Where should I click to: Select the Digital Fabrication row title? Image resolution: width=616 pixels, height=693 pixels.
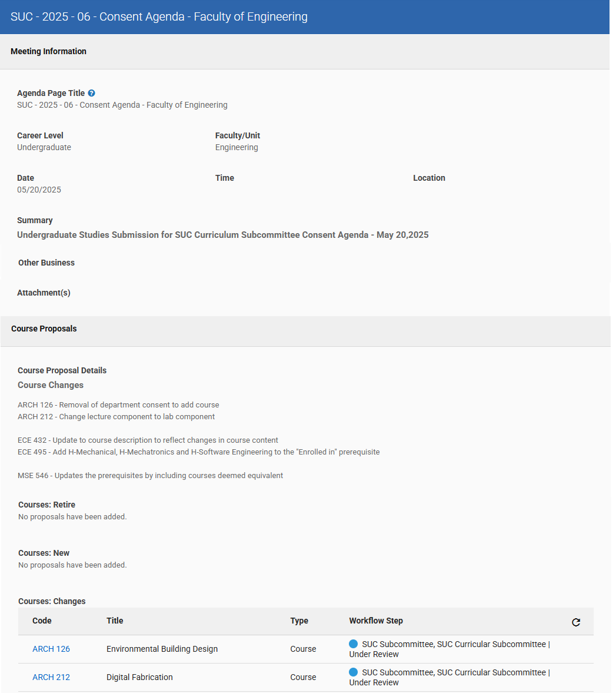139,677
